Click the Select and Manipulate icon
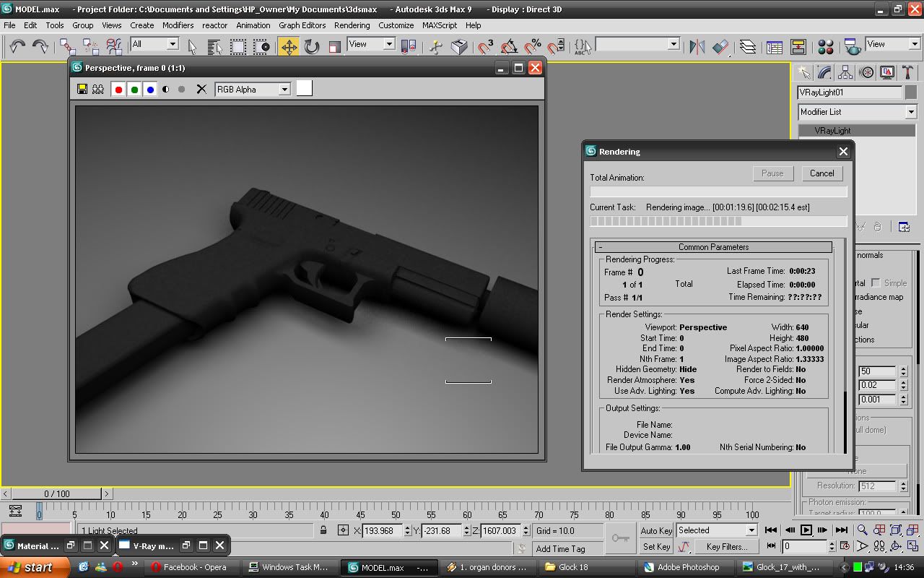 (x=435, y=46)
